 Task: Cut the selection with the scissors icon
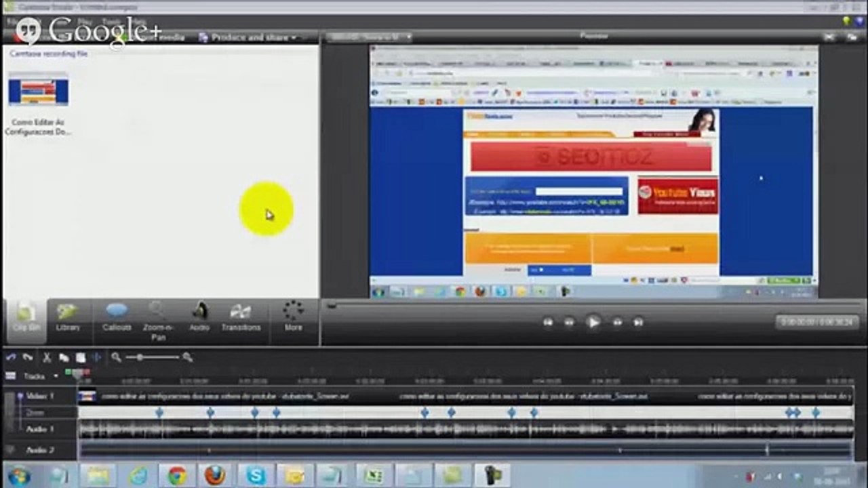tap(47, 357)
